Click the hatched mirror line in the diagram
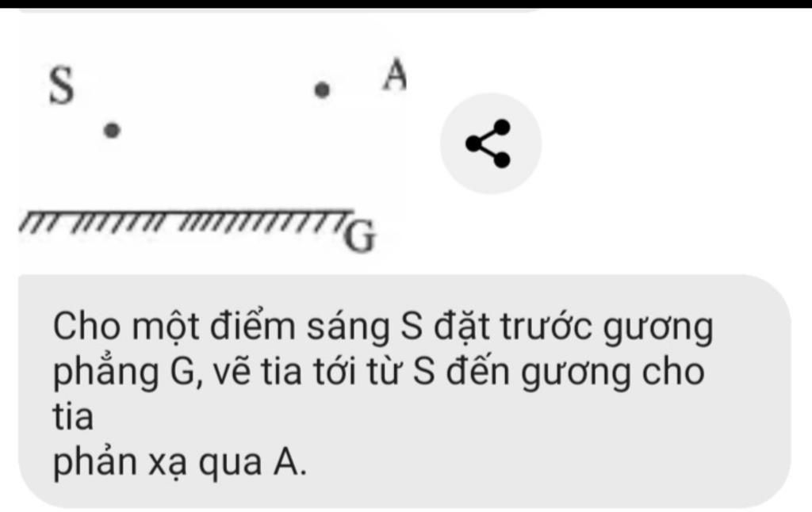Viewport: 812px width, 512px height. pyautogui.click(x=186, y=220)
